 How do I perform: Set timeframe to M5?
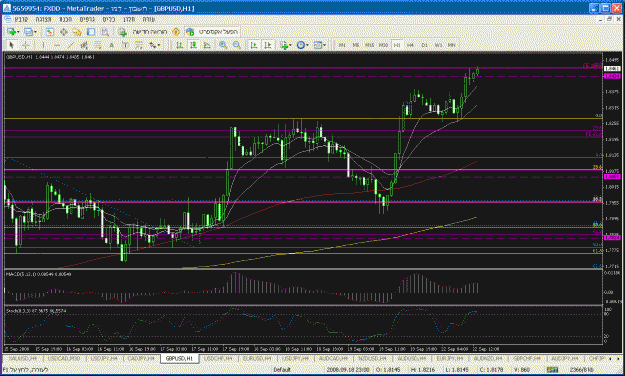click(356, 45)
